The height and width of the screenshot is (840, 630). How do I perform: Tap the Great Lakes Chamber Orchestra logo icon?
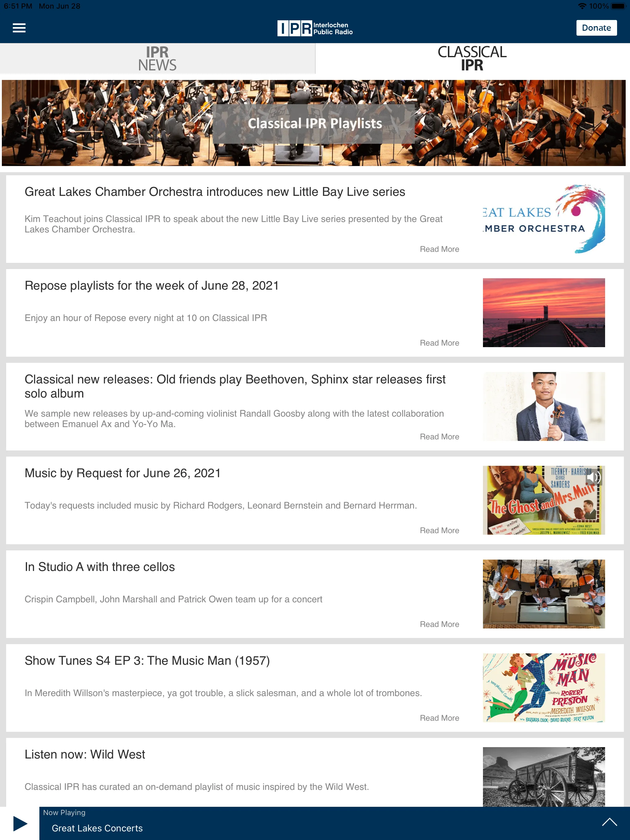(x=544, y=219)
